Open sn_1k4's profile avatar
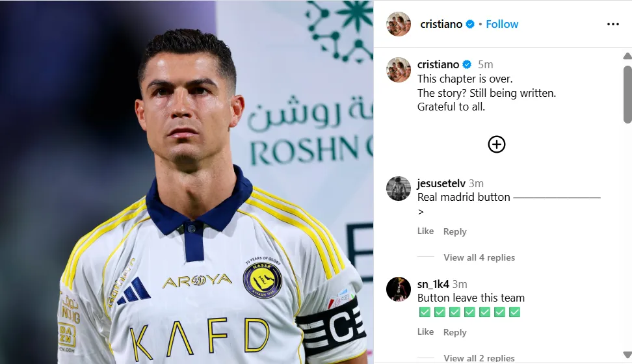The width and height of the screenshot is (632, 364). [398, 289]
